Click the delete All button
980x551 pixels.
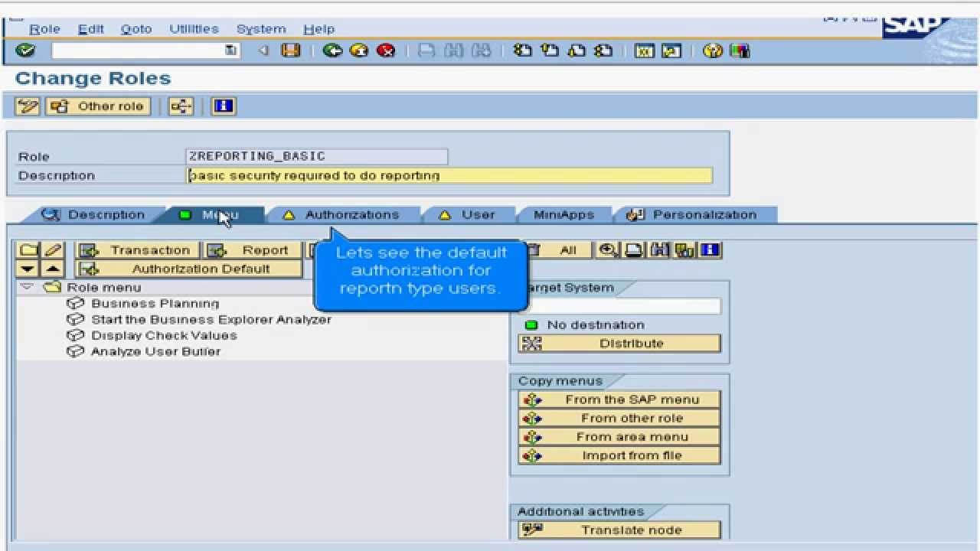click(x=560, y=250)
